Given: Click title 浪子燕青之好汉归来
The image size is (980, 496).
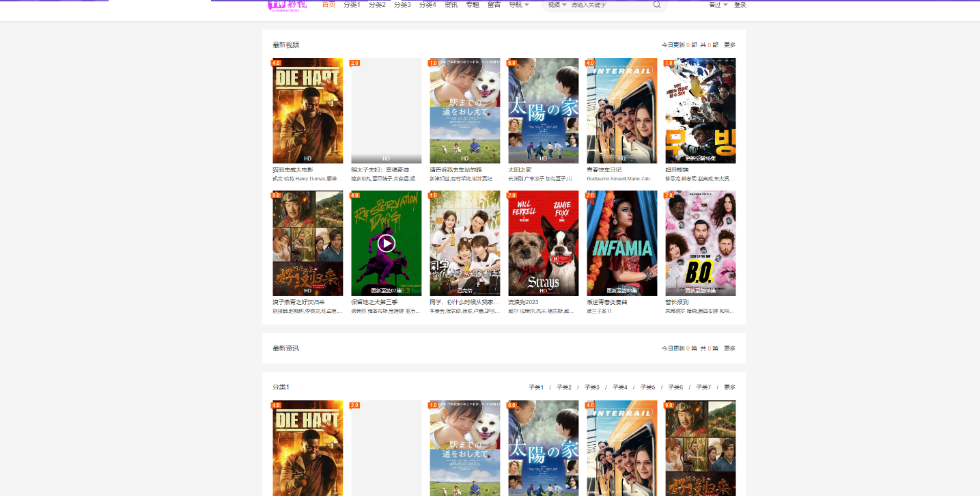Looking at the screenshot, I should pos(298,302).
